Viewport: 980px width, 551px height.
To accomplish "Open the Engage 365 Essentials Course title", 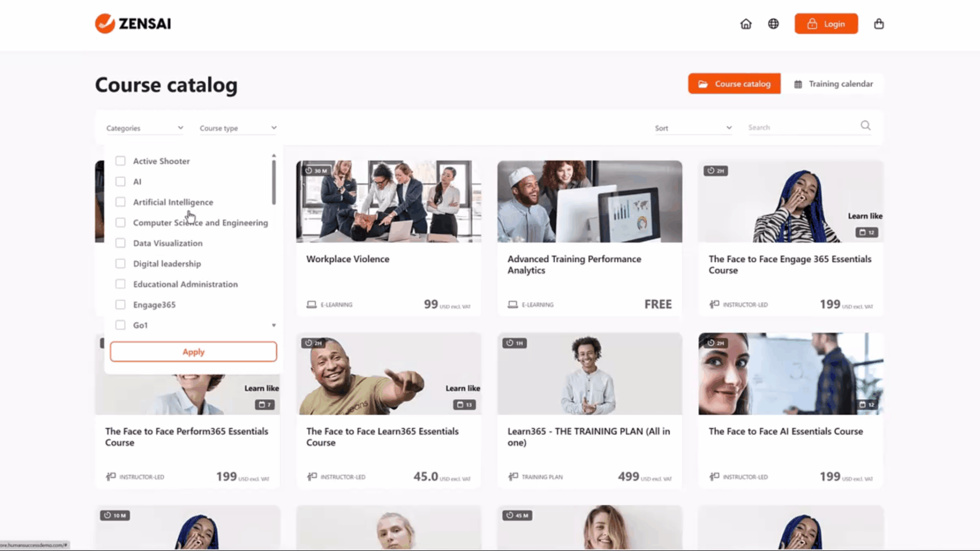I will 790,264.
